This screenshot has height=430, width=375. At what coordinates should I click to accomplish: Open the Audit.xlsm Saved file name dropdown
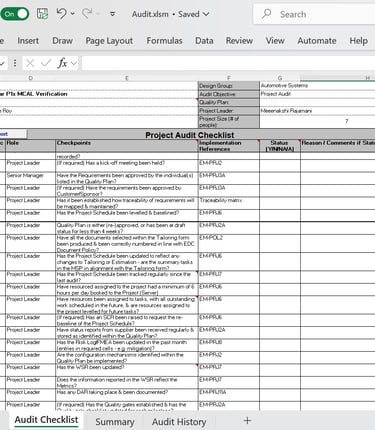(170, 14)
